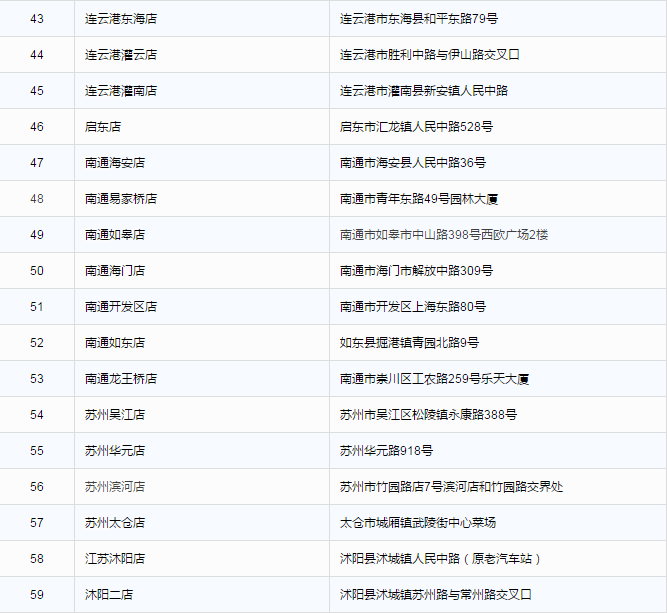This screenshot has width=667, height=613.
Task: Click store name 苏州华元店
Action: (x=115, y=450)
